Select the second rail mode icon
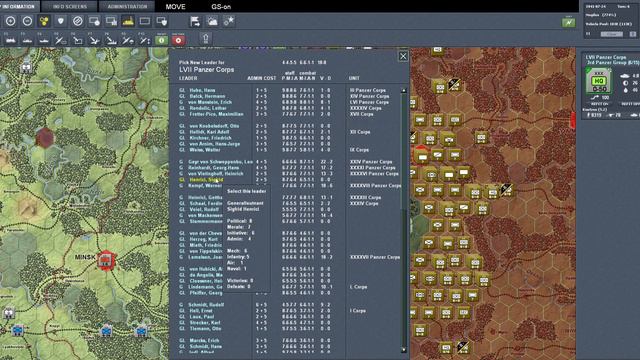640x360 pixels. tap(27, 40)
